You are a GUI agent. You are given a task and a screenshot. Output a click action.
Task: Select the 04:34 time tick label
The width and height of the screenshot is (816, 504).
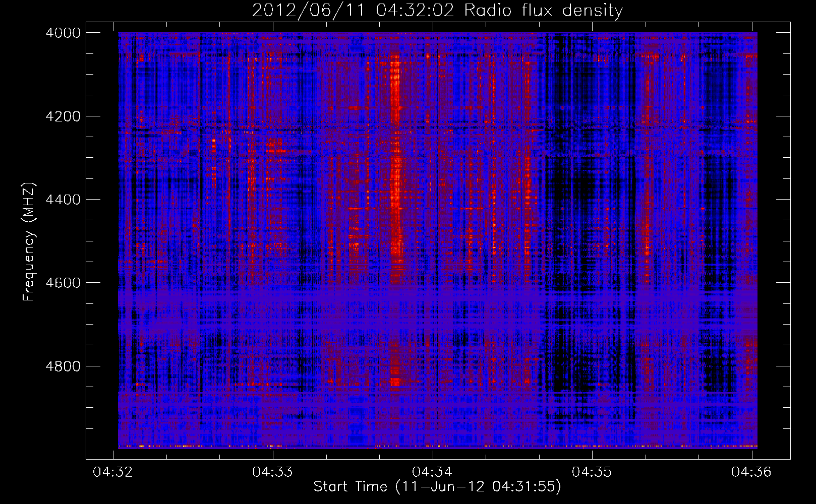pos(432,472)
